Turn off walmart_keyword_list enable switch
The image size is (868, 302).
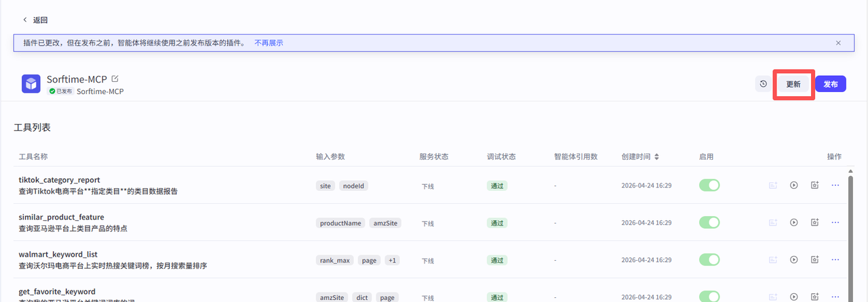709,259
